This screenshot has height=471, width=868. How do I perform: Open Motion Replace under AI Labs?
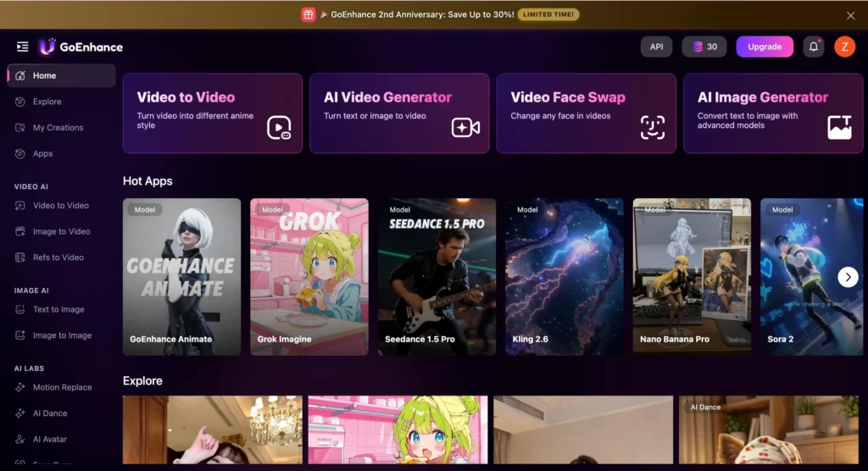click(x=61, y=387)
